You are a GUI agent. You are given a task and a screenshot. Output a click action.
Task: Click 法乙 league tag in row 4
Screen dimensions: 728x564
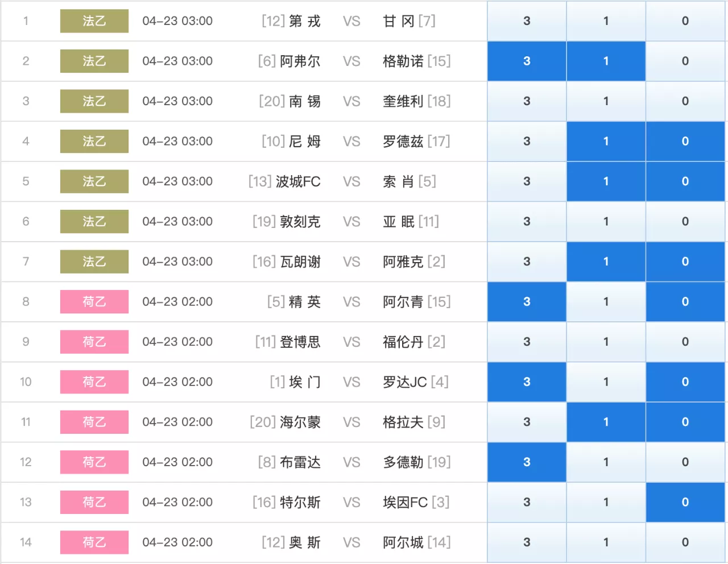94,141
